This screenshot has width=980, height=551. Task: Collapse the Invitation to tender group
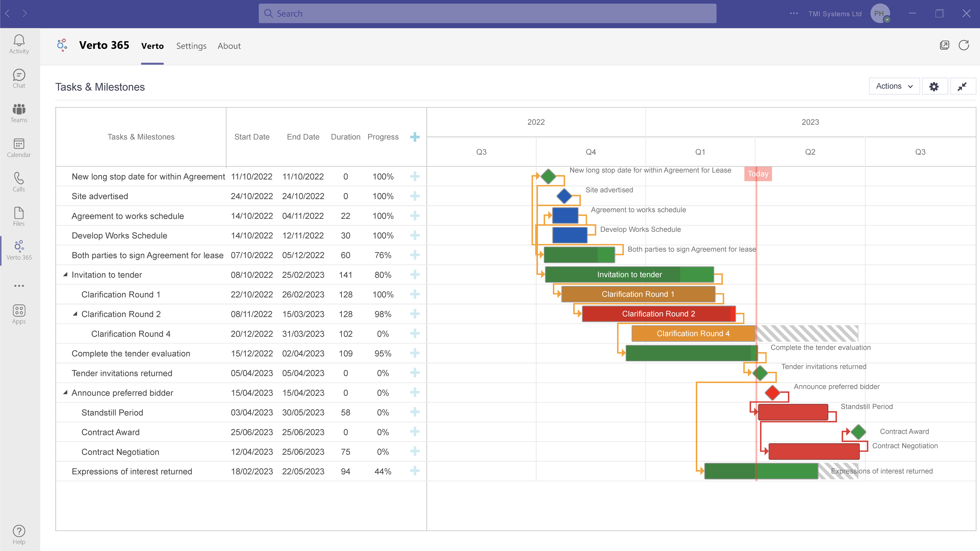coord(65,275)
